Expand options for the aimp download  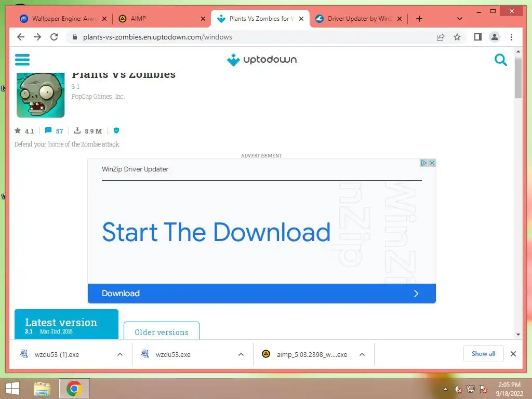click(362, 354)
